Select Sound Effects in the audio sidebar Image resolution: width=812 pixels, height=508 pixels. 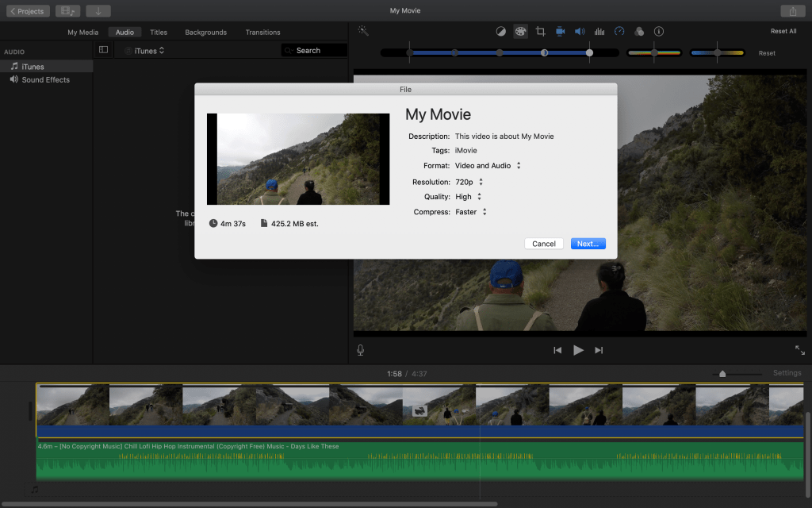tap(45, 80)
